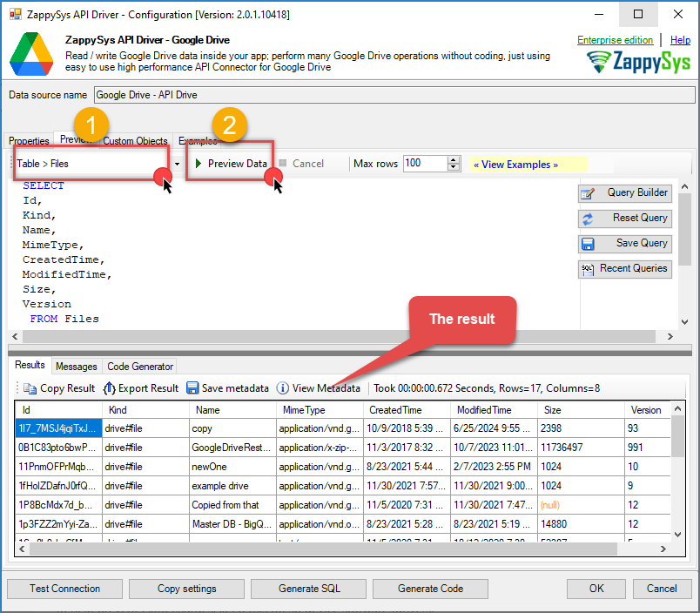This screenshot has height=613, width=700.
Task: Select the 'example drive' name cell
Action: pyautogui.click(x=232, y=486)
